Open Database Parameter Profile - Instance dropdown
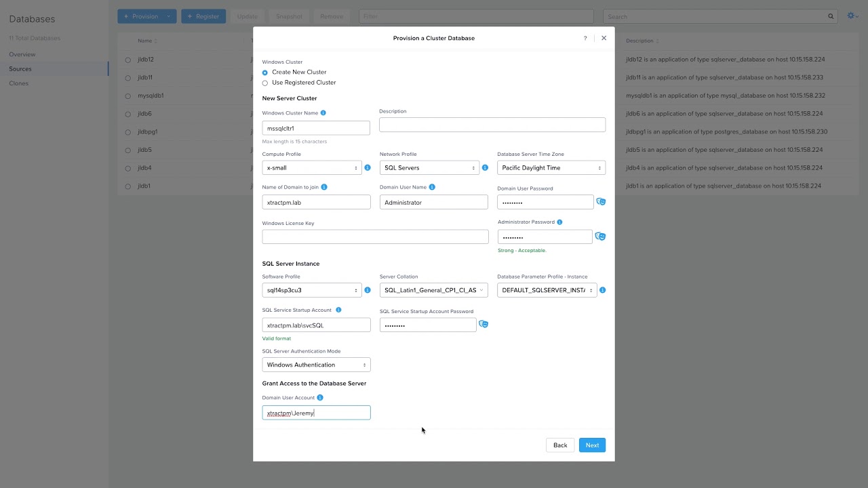Viewport: 868px width, 488px height. [547, 290]
